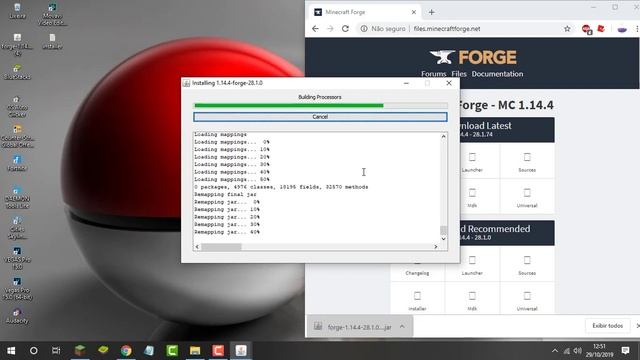The height and width of the screenshot is (360, 640).
Task: Open the Documentation link on Forge site
Action: click(x=497, y=74)
